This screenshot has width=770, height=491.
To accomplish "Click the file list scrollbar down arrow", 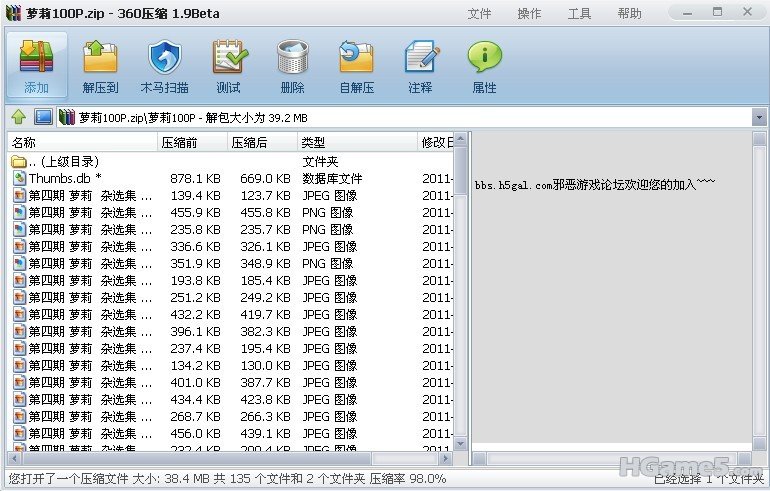I will (460, 444).
